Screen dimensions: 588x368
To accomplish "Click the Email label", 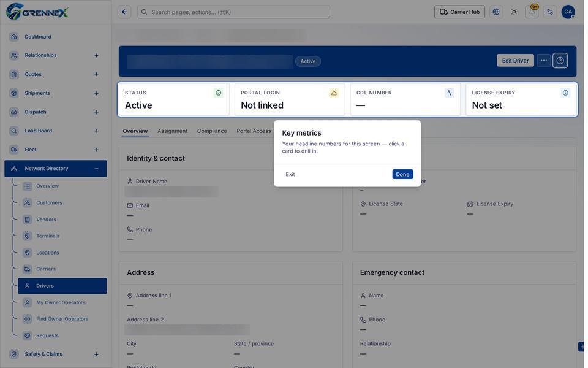I will point(143,205).
